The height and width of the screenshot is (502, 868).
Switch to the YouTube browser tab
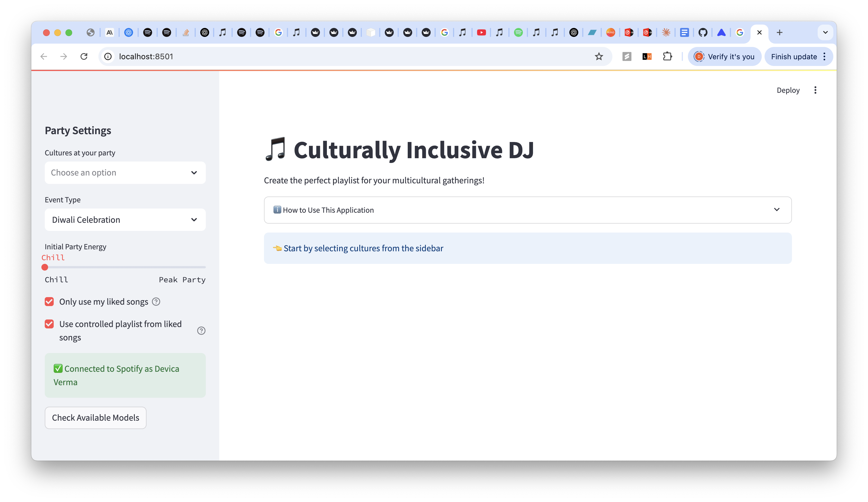pyautogui.click(x=481, y=32)
